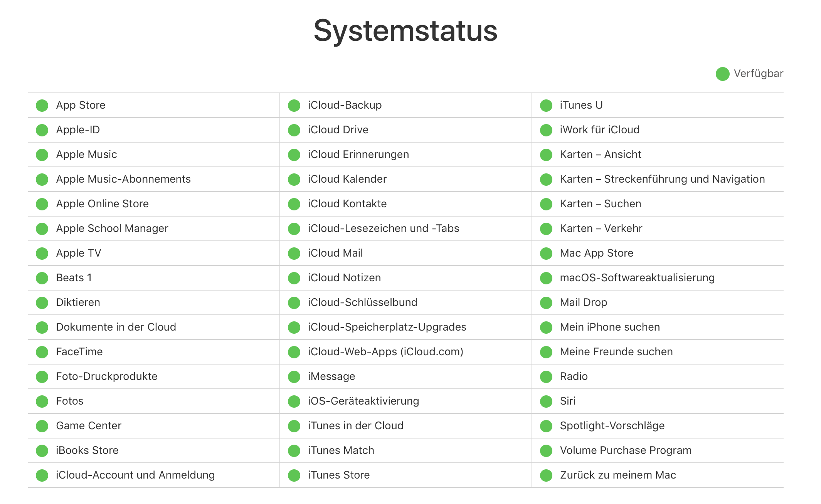Click the status indicator next to Apple Music
Viewport: 821px width, 504px height.
(42, 155)
